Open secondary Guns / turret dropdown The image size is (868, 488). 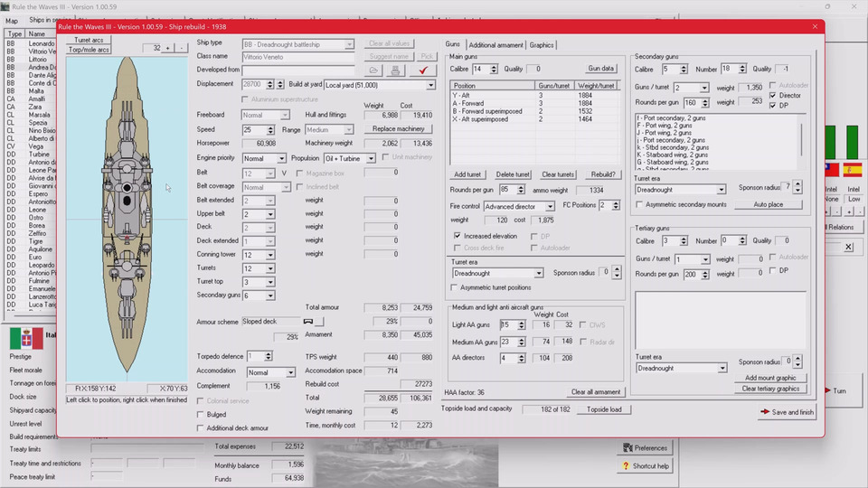pyautogui.click(x=703, y=88)
